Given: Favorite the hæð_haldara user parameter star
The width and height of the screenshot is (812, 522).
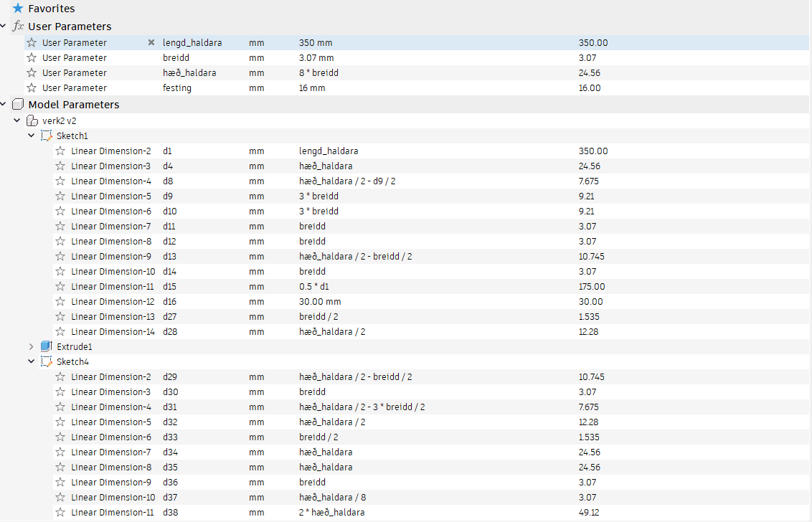Looking at the screenshot, I should pos(32,72).
